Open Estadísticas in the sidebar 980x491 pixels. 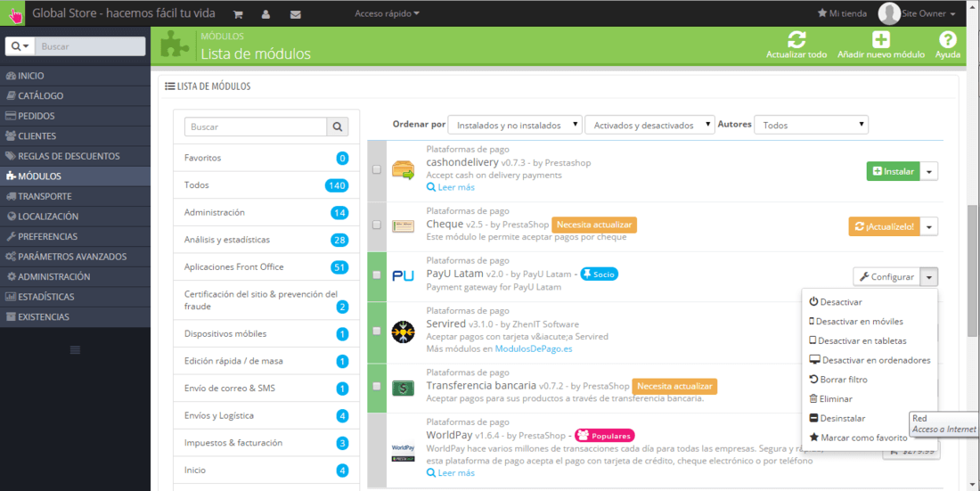[x=75, y=297]
